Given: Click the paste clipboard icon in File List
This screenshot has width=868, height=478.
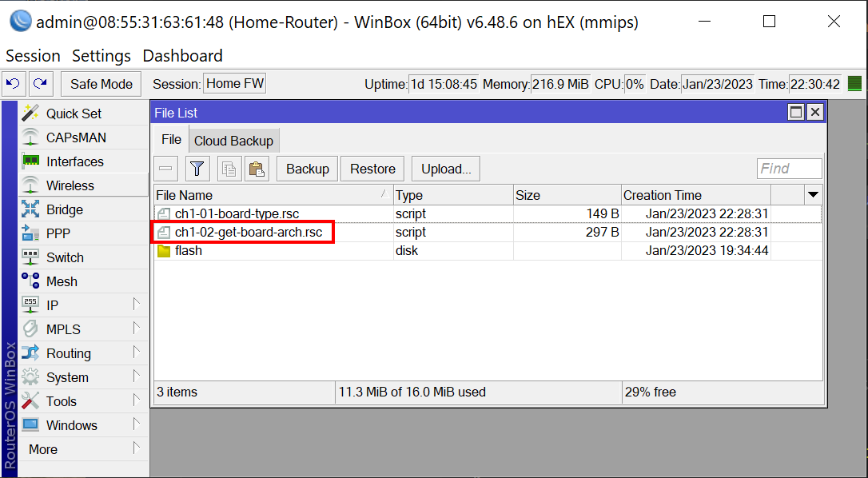Looking at the screenshot, I should pos(257,169).
